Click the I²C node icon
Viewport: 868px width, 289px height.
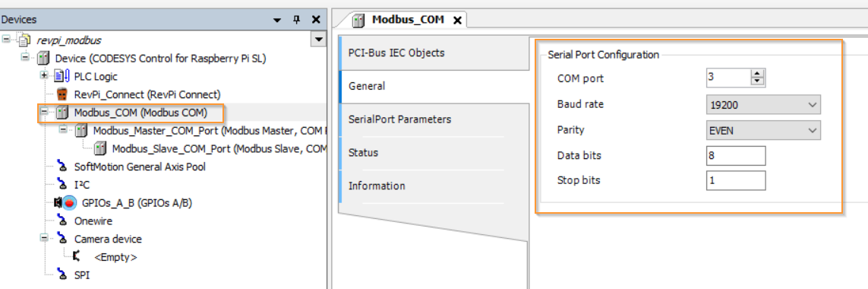pyautogui.click(x=62, y=184)
